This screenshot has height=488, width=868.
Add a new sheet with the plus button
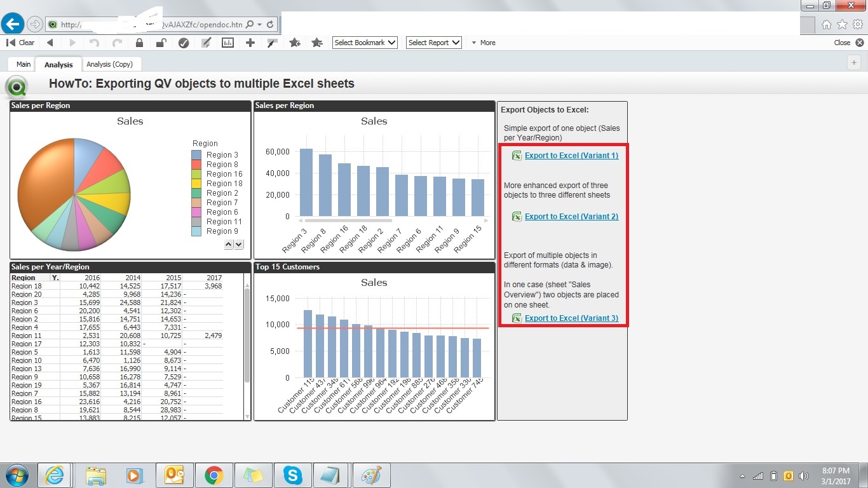(x=854, y=62)
